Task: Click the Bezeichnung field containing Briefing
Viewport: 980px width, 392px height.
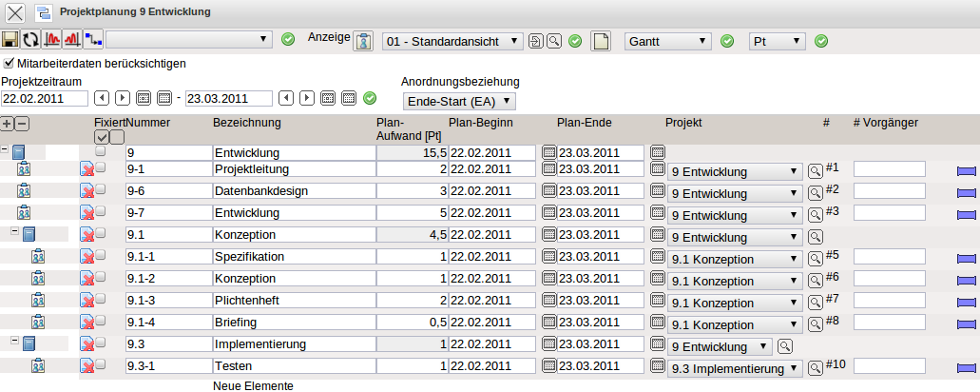Action: pyautogui.click(x=294, y=322)
